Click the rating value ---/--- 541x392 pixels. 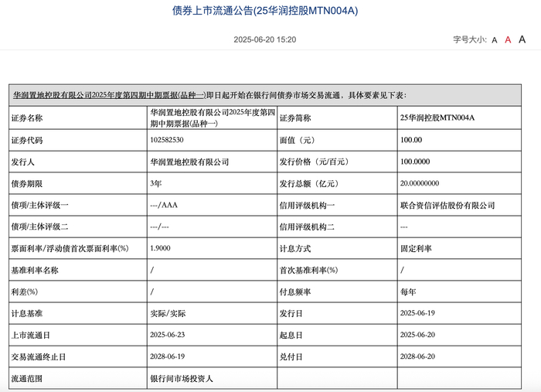(x=159, y=227)
